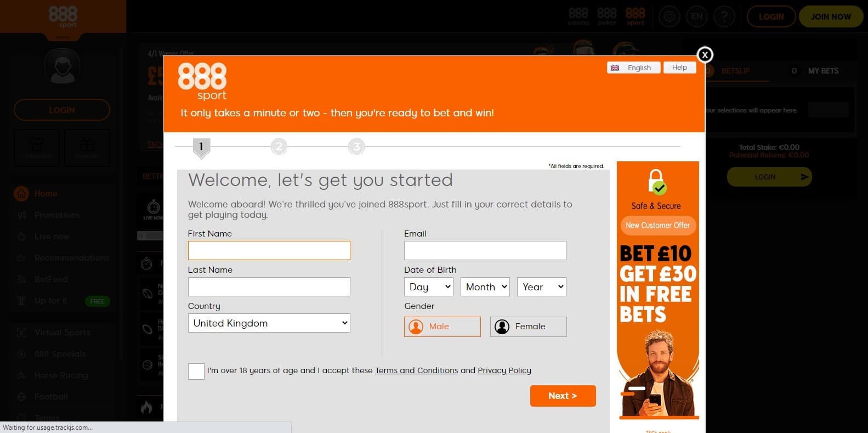Click the settings gear icon in top bar
This screenshot has height=433, width=868.
(669, 16)
